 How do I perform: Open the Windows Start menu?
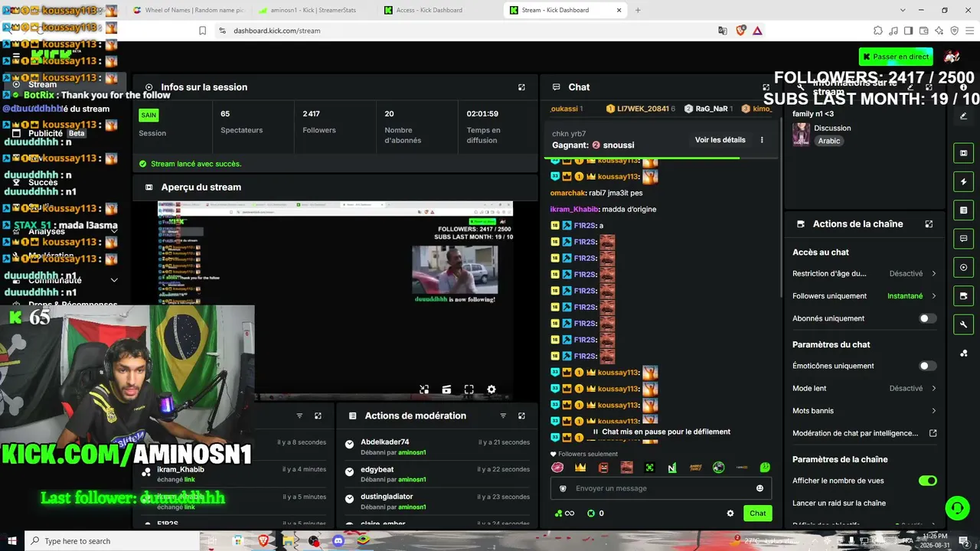[11, 541]
